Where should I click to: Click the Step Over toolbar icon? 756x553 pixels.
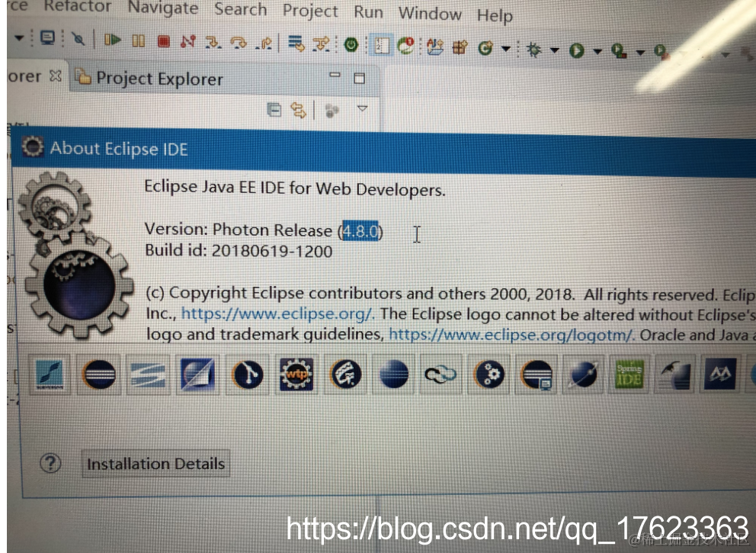tap(239, 43)
